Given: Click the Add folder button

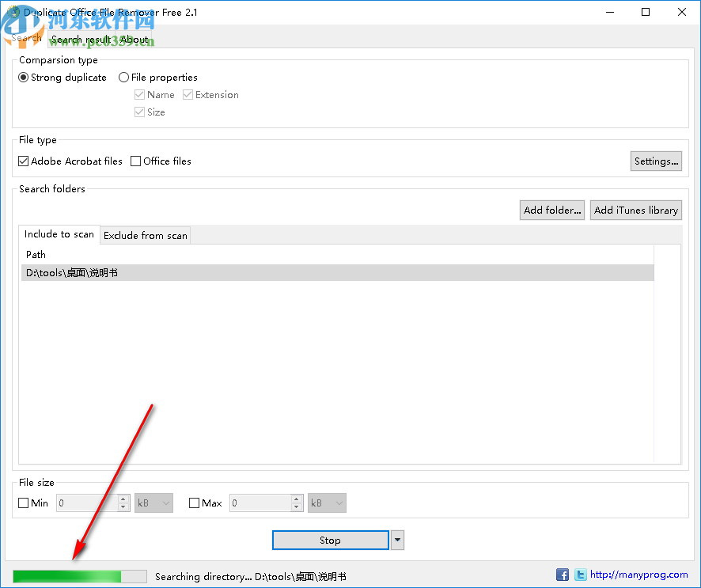Looking at the screenshot, I should [551, 210].
